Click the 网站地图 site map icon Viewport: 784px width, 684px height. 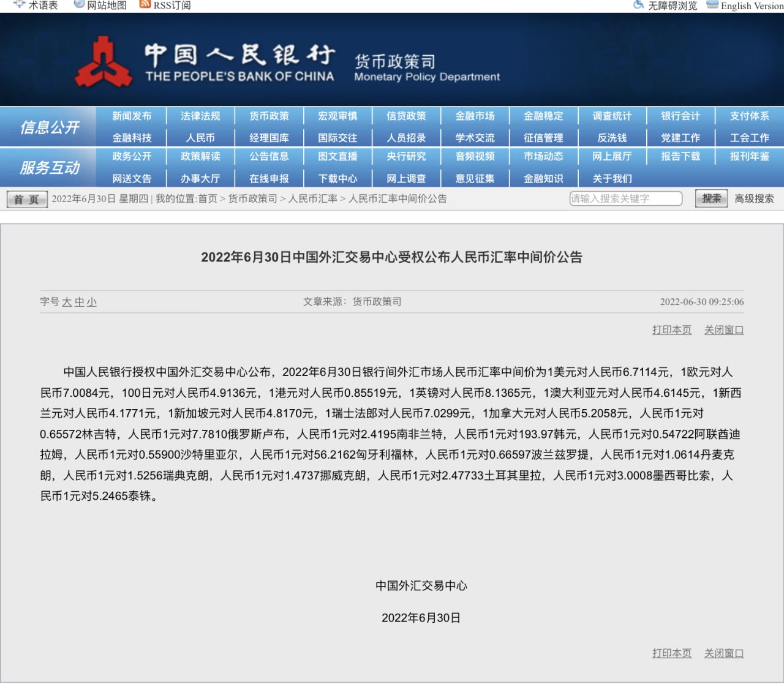79,4
